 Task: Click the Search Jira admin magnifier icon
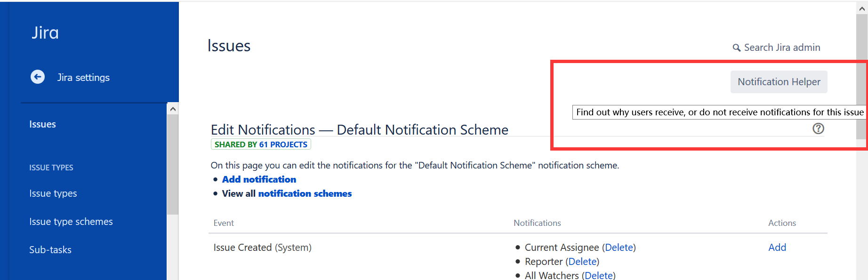point(737,48)
